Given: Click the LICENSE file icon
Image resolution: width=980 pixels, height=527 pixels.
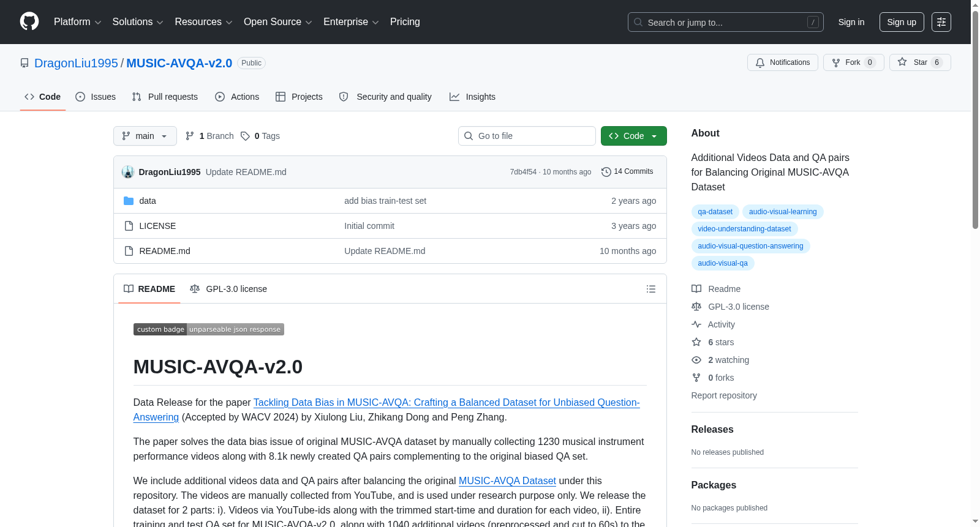Looking at the screenshot, I should coord(129,226).
